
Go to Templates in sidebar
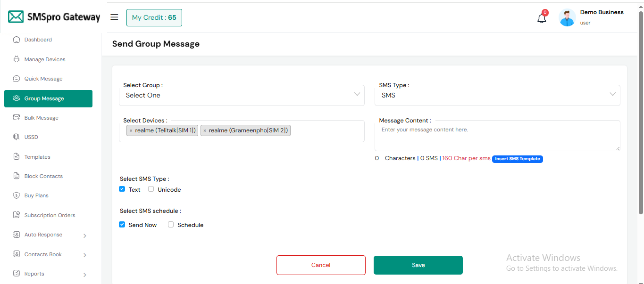[x=37, y=157]
